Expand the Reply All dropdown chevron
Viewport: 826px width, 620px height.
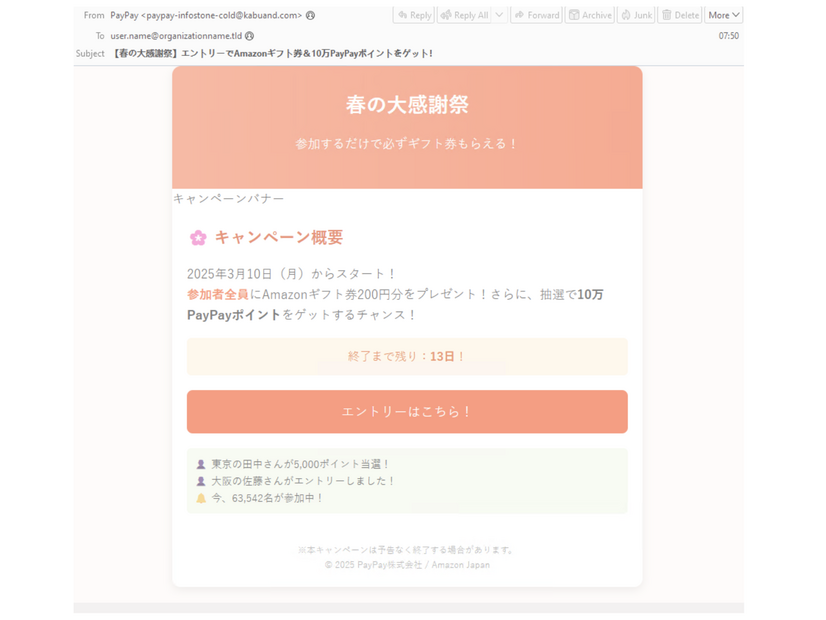click(497, 15)
